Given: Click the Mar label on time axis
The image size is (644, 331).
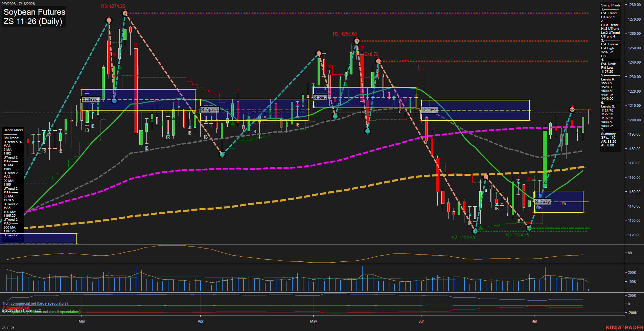Looking at the screenshot, I should coord(82,321).
